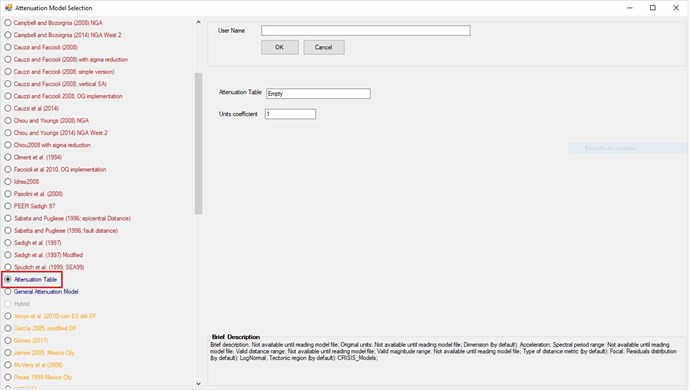Viewport: 690px width, 390px height.
Task: Pick the Climent et al. (1994) model
Action: coord(33,157)
